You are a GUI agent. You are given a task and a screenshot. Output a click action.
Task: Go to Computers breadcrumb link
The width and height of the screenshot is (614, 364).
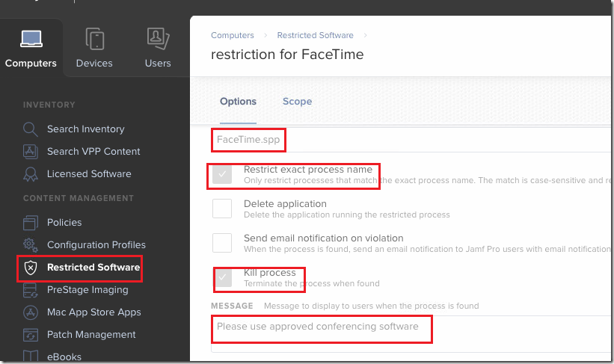coord(232,35)
